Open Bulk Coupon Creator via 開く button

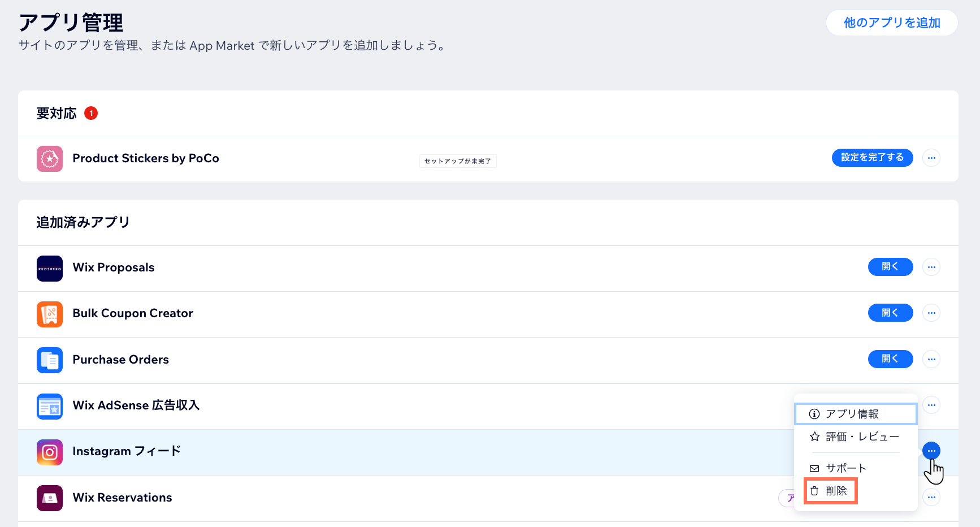point(891,313)
